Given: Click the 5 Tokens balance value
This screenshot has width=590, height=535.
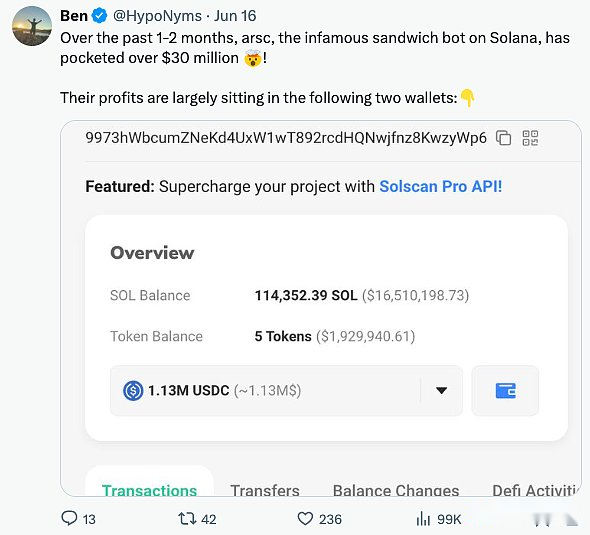Looking at the screenshot, I should tap(283, 336).
